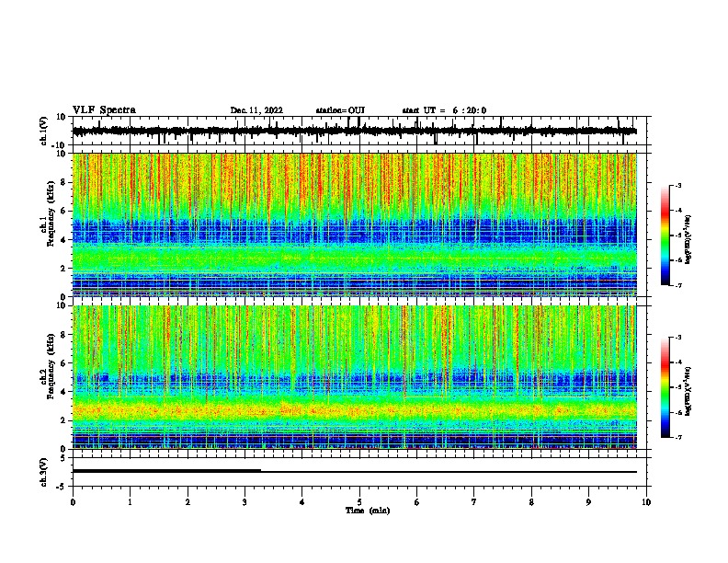Select the date text "Dec. 11, 2022"

click(x=256, y=110)
